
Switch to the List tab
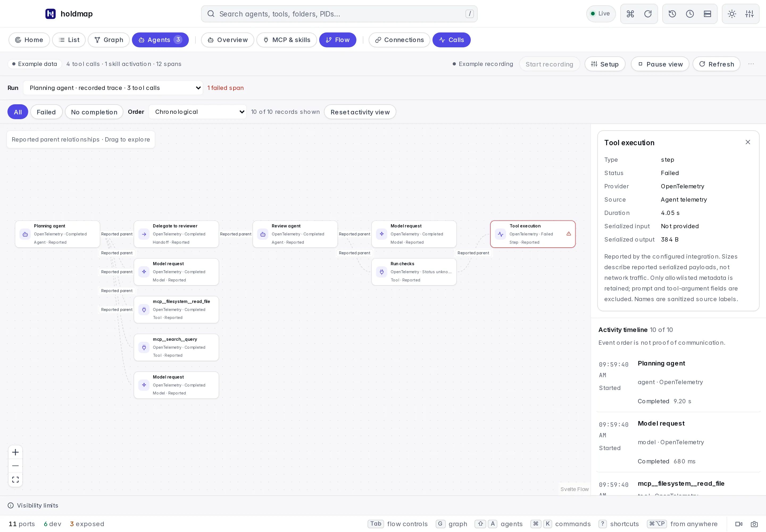click(69, 40)
